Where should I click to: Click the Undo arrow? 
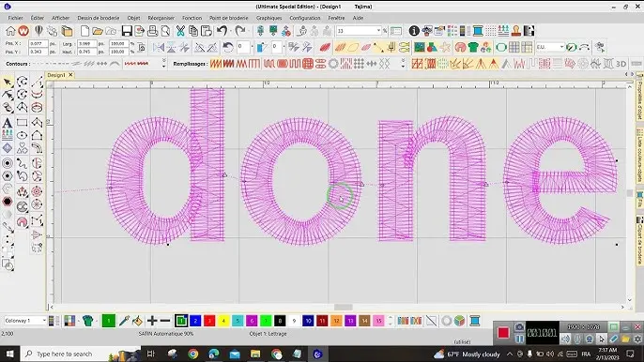click(222, 31)
